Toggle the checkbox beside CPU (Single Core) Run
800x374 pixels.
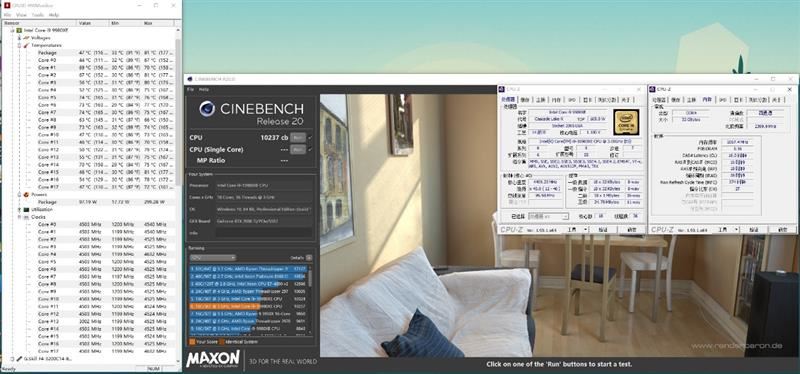pos(310,149)
